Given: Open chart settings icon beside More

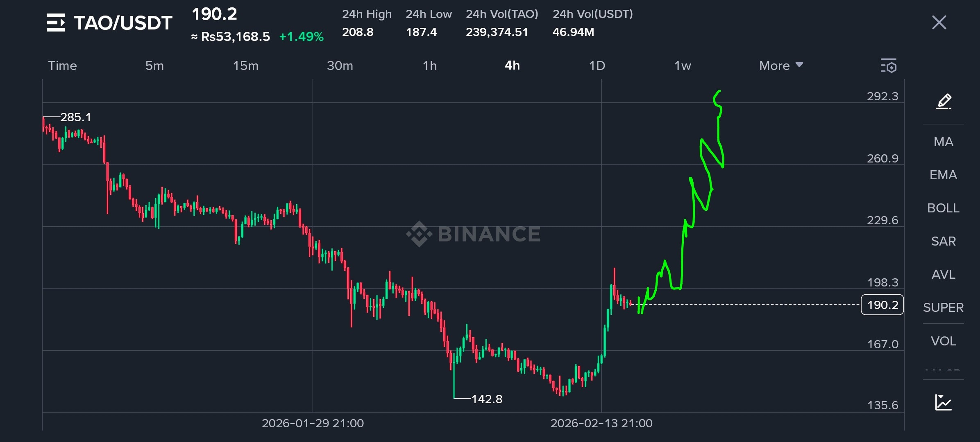Looking at the screenshot, I should coord(888,66).
